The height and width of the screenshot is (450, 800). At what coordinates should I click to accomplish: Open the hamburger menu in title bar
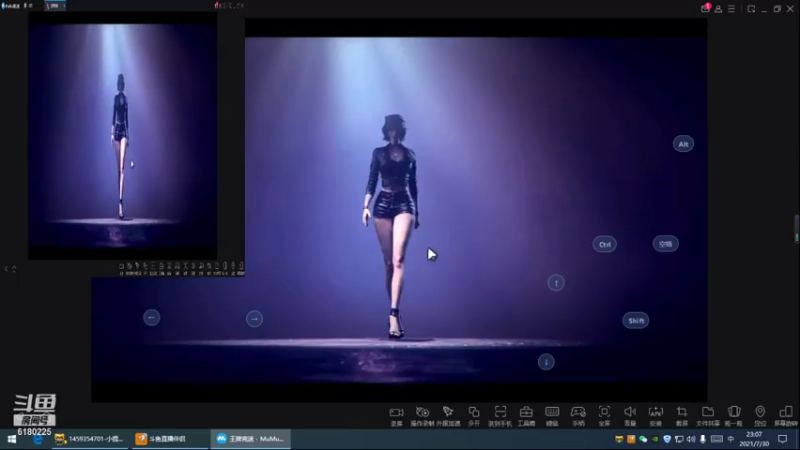(732, 9)
